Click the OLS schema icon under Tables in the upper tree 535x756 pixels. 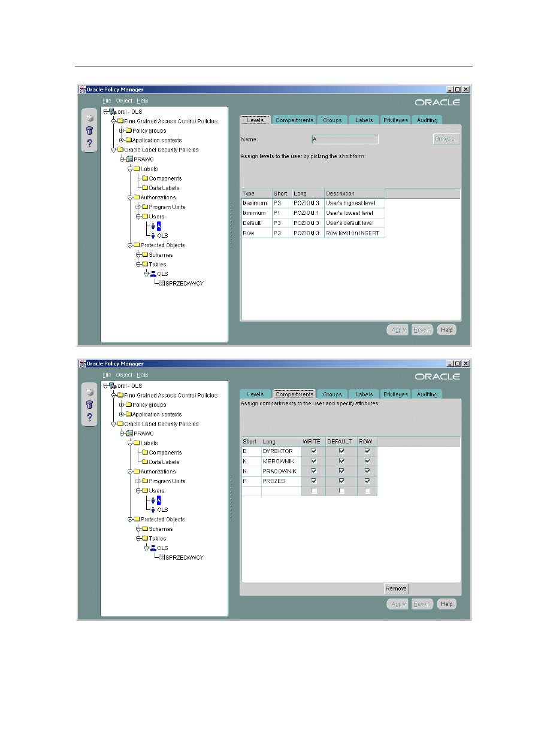pos(152,274)
